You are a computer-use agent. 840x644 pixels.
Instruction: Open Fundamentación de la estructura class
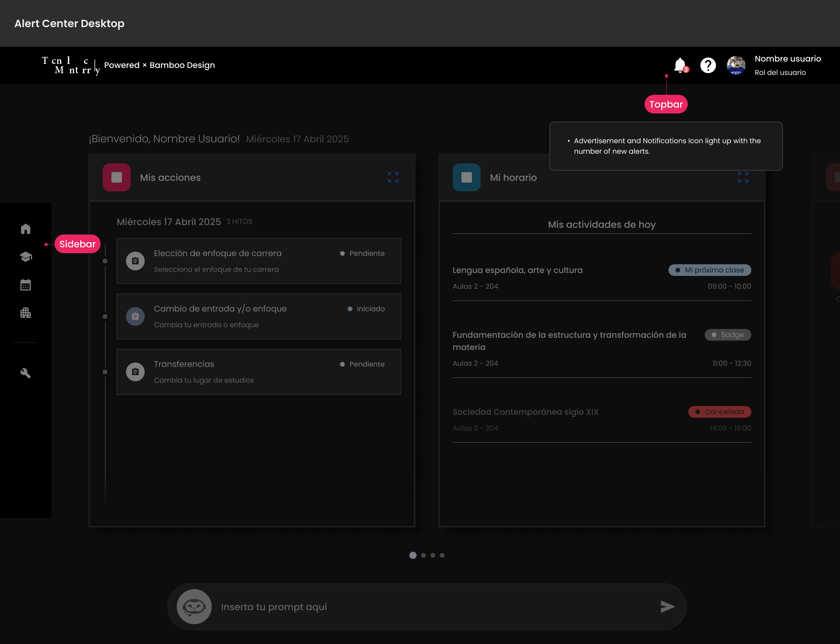point(569,341)
